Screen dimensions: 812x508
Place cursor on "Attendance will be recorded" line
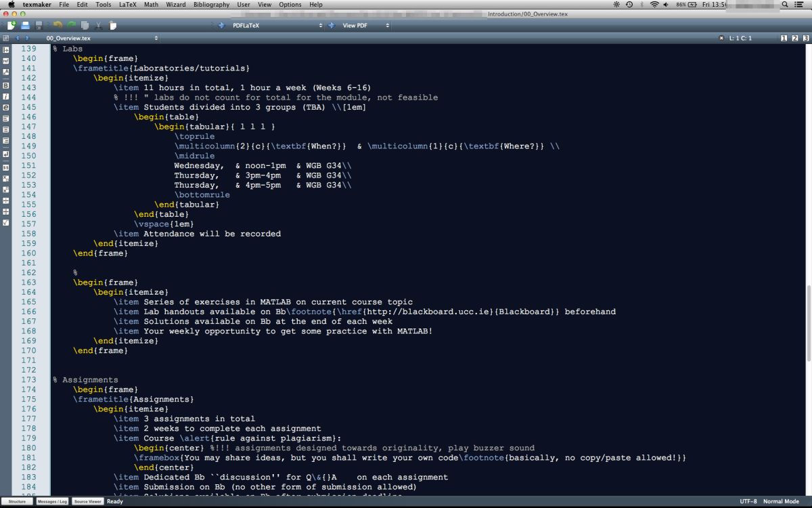[x=197, y=234]
